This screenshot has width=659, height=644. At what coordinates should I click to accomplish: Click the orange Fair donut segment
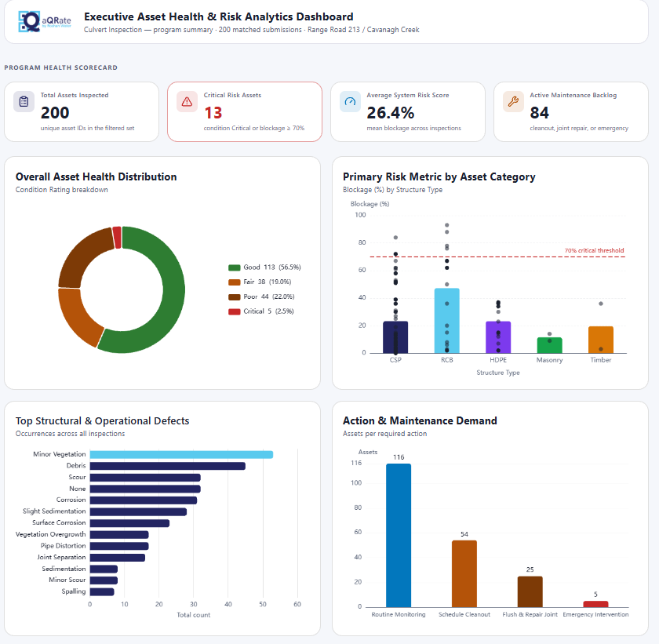pos(79,317)
